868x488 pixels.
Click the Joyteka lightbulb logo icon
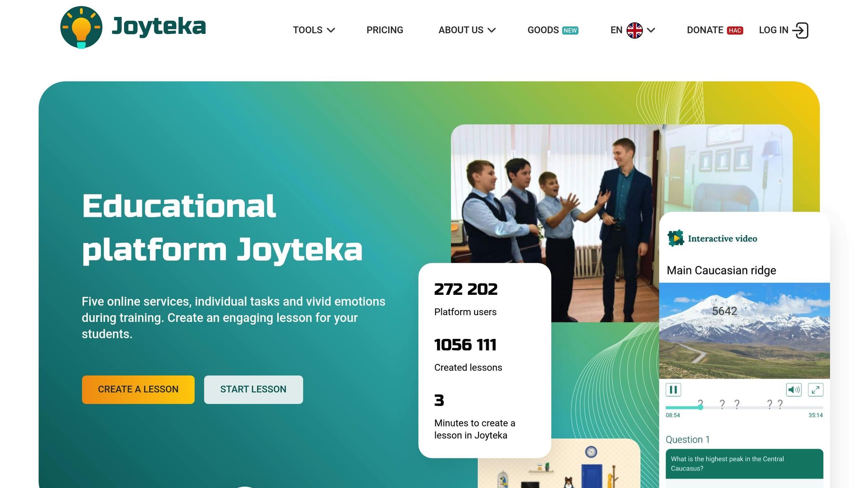click(x=81, y=27)
